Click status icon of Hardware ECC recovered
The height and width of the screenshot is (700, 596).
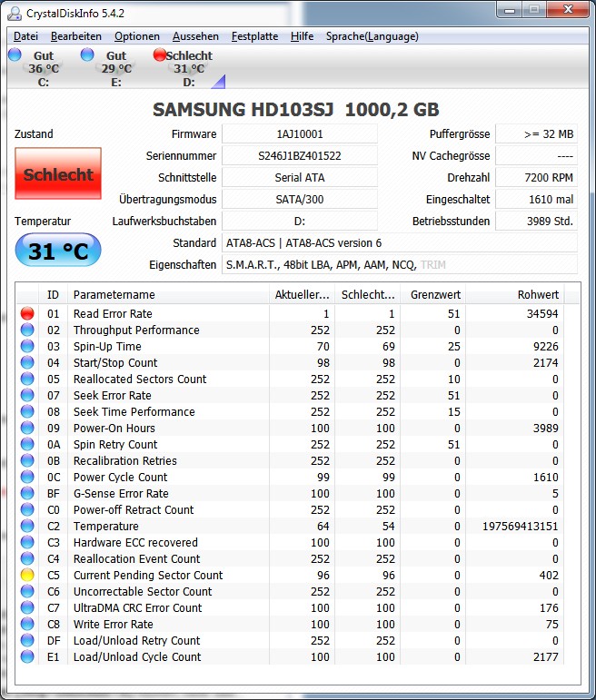pos(27,542)
